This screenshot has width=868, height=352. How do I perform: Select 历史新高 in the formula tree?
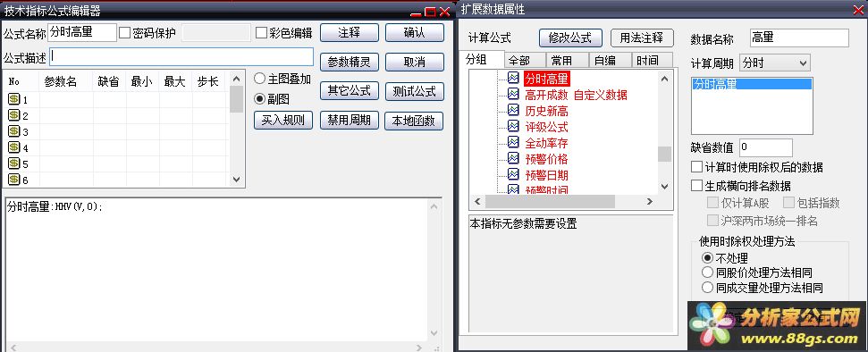point(546,111)
